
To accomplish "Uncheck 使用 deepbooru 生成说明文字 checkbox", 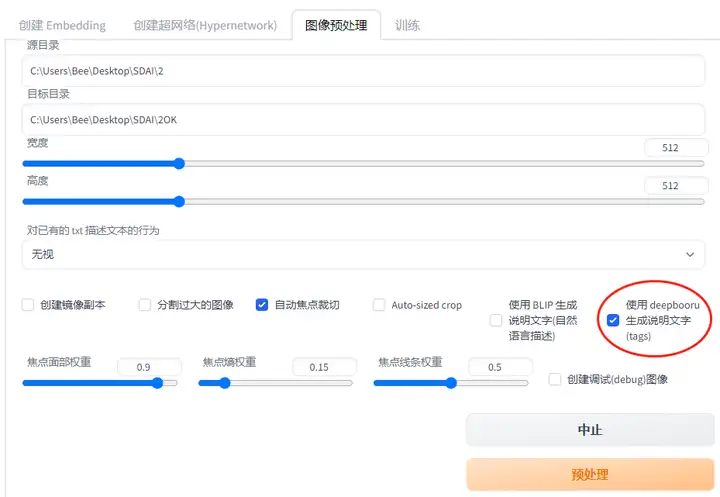I will tap(613, 320).
